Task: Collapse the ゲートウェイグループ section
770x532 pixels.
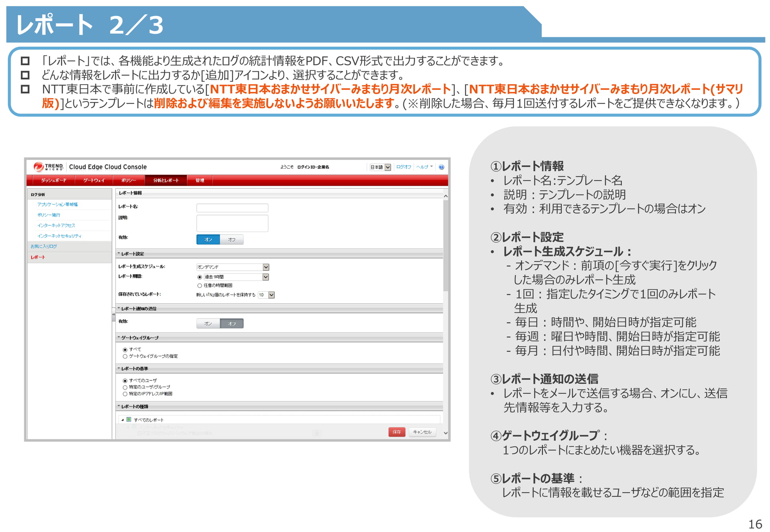Action: (119, 338)
